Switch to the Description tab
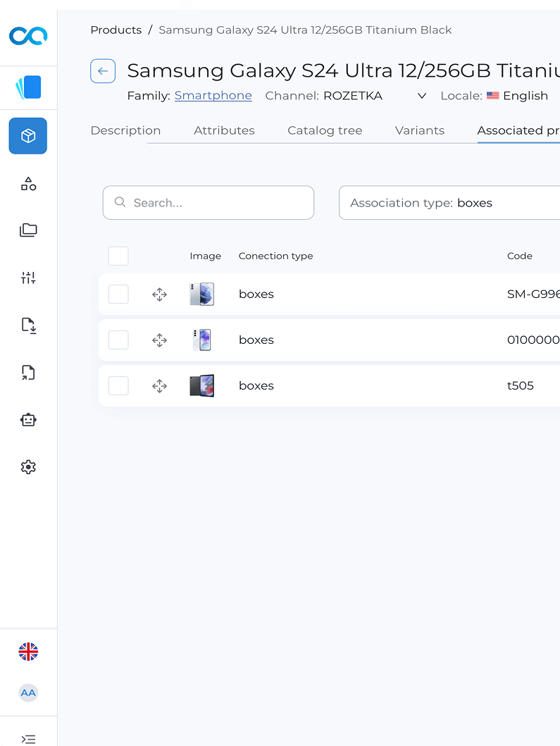This screenshot has width=560, height=746. [125, 130]
